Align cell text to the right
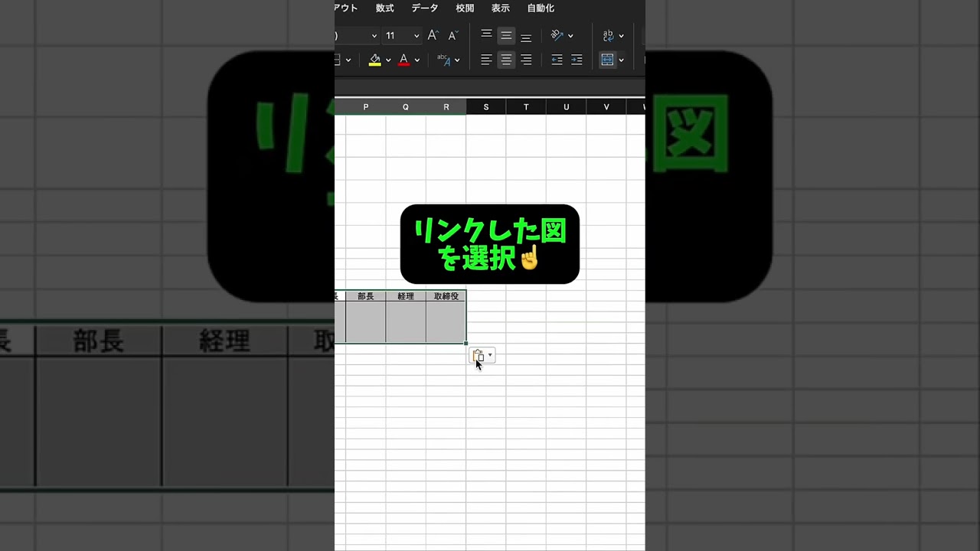Image resolution: width=980 pixels, height=551 pixels. [x=526, y=60]
